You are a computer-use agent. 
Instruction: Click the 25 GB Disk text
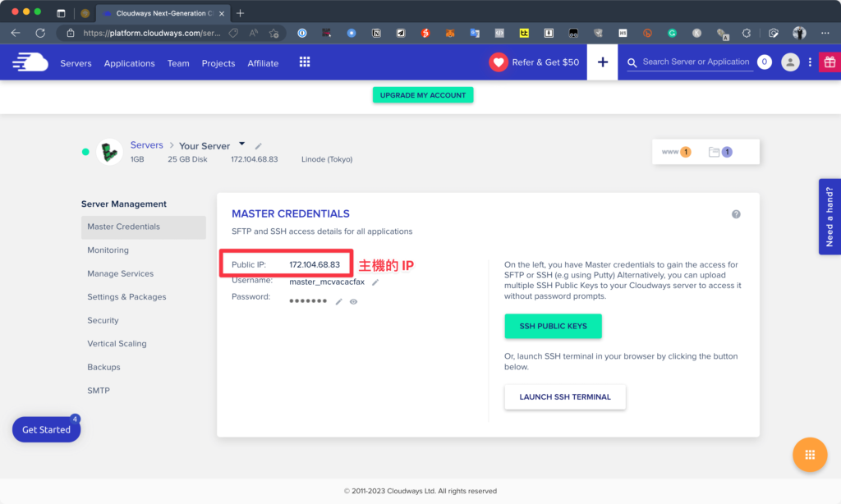coord(187,159)
